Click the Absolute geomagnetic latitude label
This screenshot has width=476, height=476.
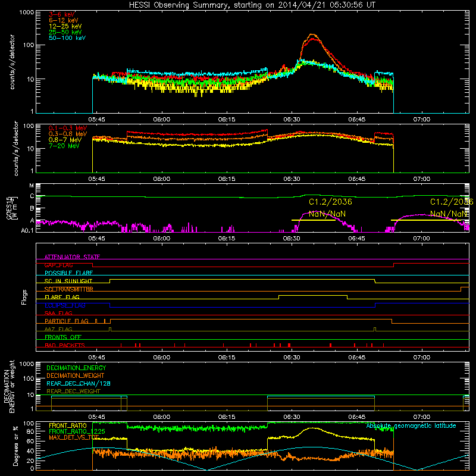411,426
